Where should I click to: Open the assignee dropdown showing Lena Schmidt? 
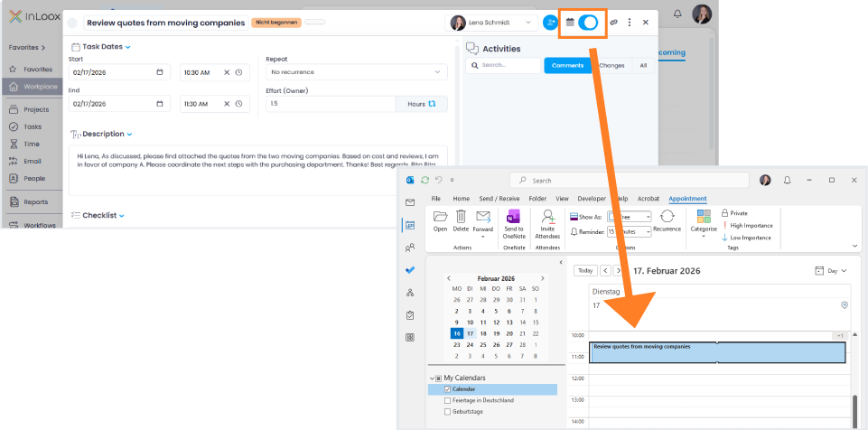pyautogui.click(x=491, y=23)
